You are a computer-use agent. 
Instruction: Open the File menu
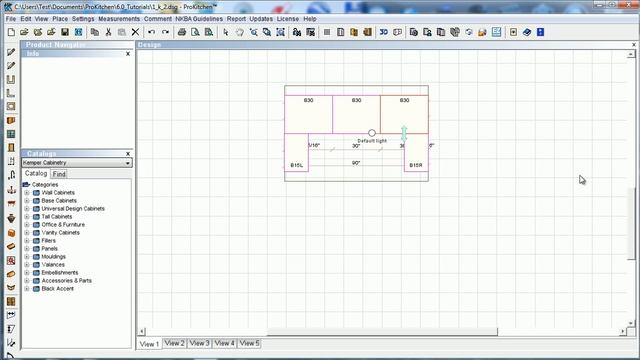click(x=11, y=19)
